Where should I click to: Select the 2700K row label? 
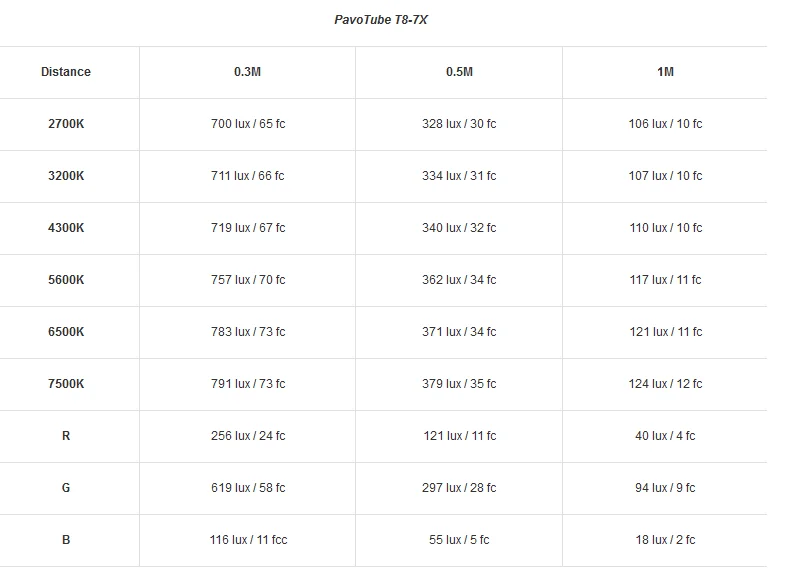(66, 124)
